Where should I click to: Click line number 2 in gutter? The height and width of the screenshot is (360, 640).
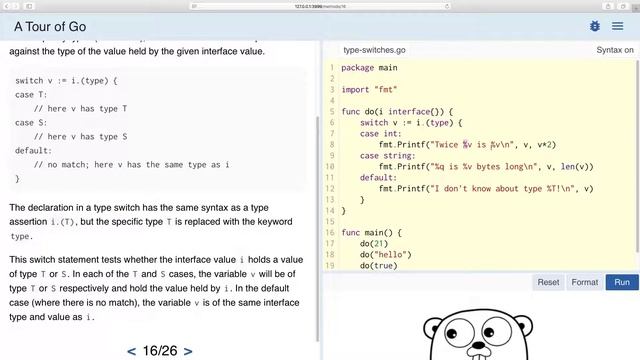coord(332,78)
